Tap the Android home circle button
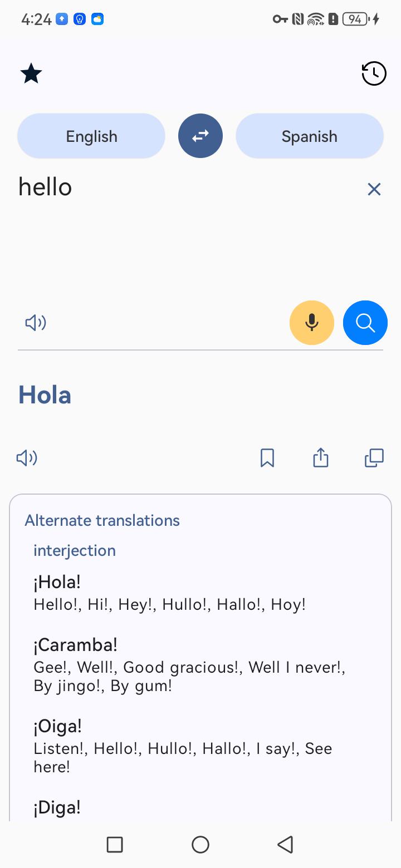This screenshot has width=401, height=868. pyautogui.click(x=200, y=845)
